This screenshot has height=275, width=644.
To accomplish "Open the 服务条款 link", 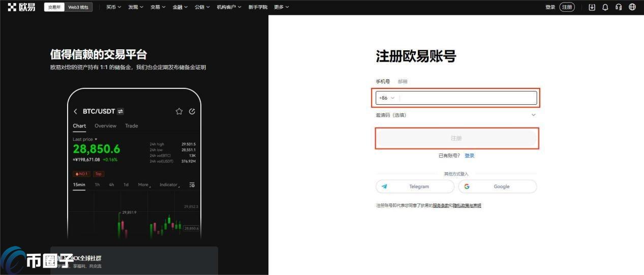I will (x=441, y=205).
